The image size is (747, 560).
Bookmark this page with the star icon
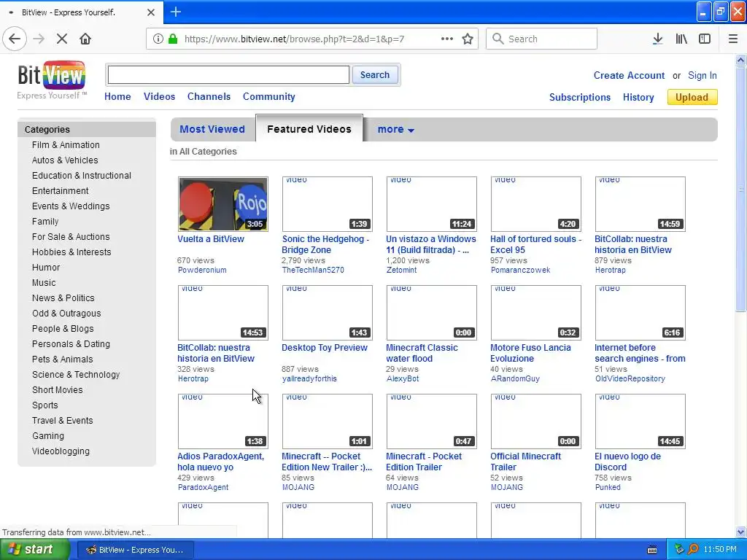pos(468,39)
